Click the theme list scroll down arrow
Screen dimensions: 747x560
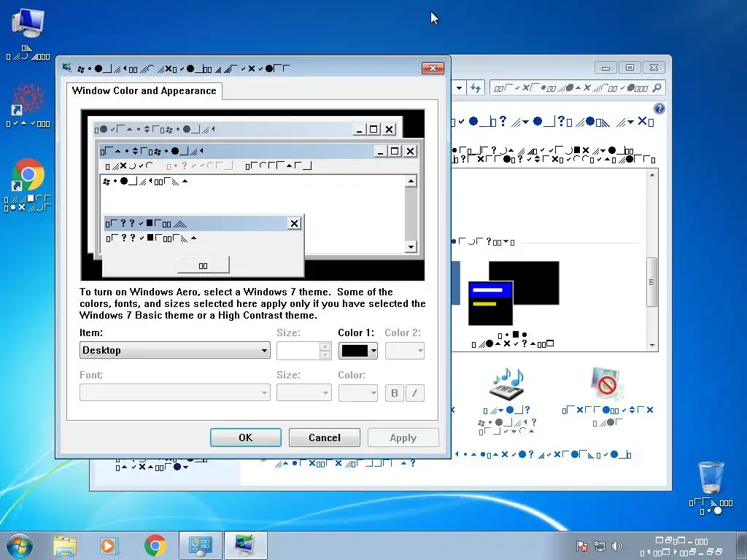click(x=652, y=345)
